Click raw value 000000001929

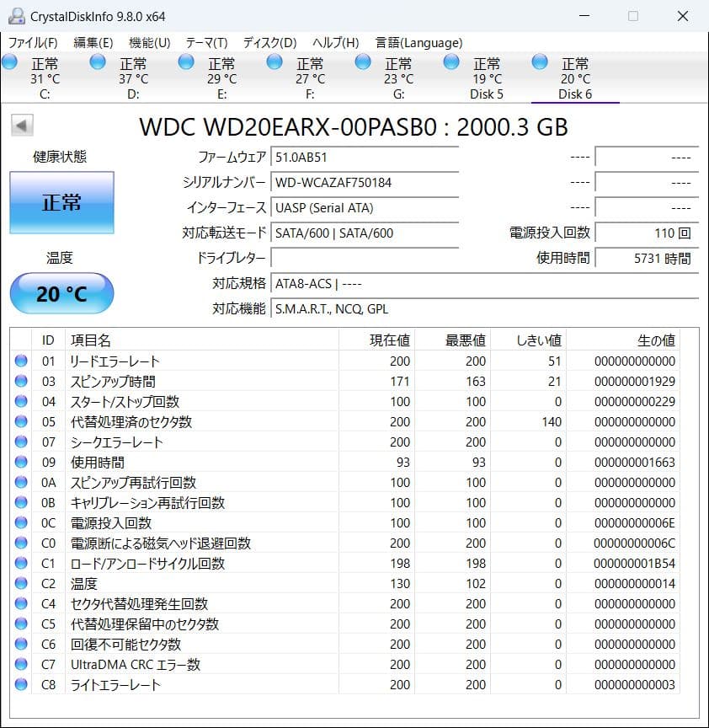tap(634, 381)
